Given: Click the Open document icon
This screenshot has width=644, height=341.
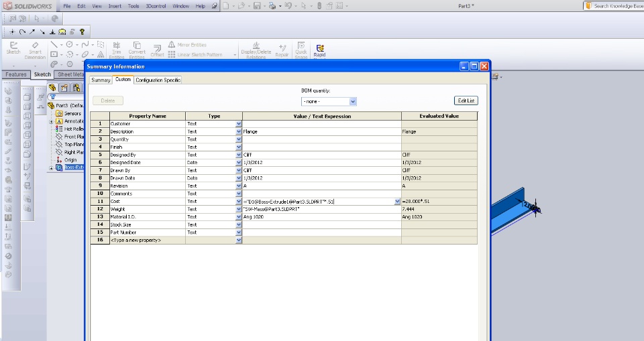Looking at the screenshot, I should coord(241,6).
